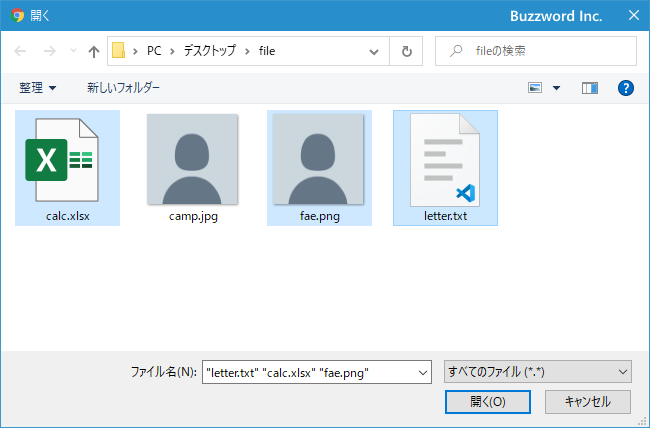Image resolution: width=650 pixels, height=428 pixels.
Task: Click the forward navigation arrow
Action: 50,51
